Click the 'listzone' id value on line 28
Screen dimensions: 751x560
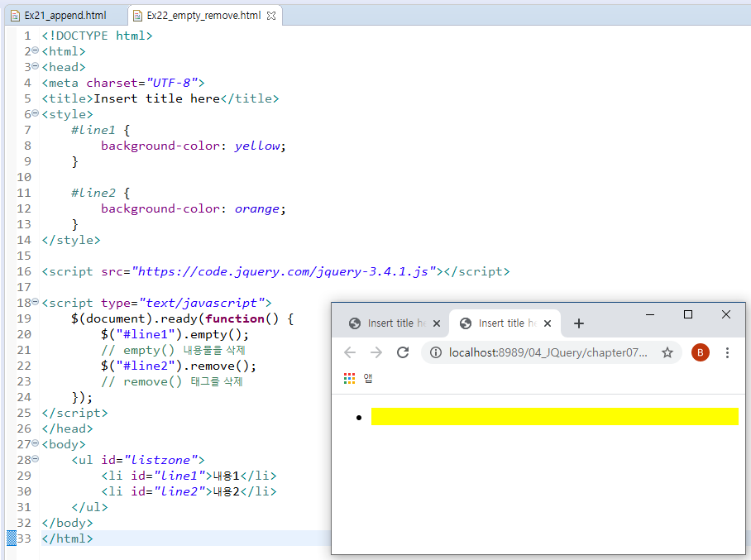(x=160, y=460)
